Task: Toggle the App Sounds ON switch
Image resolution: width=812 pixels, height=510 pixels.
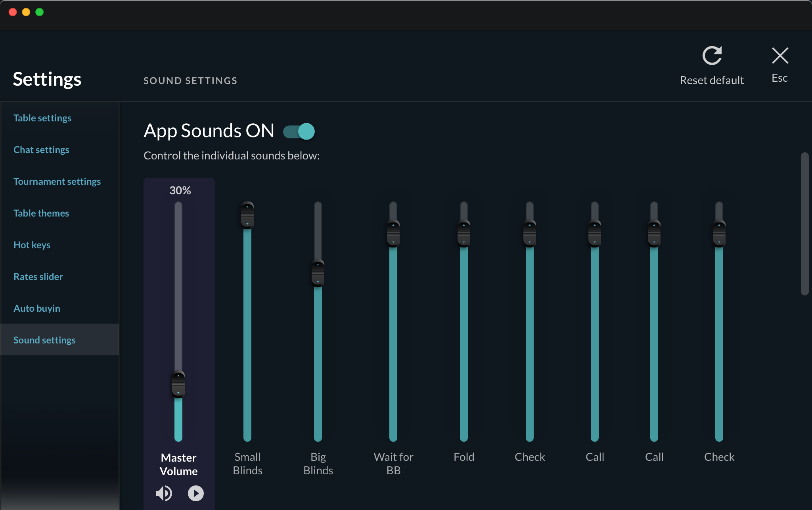Action: tap(299, 131)
